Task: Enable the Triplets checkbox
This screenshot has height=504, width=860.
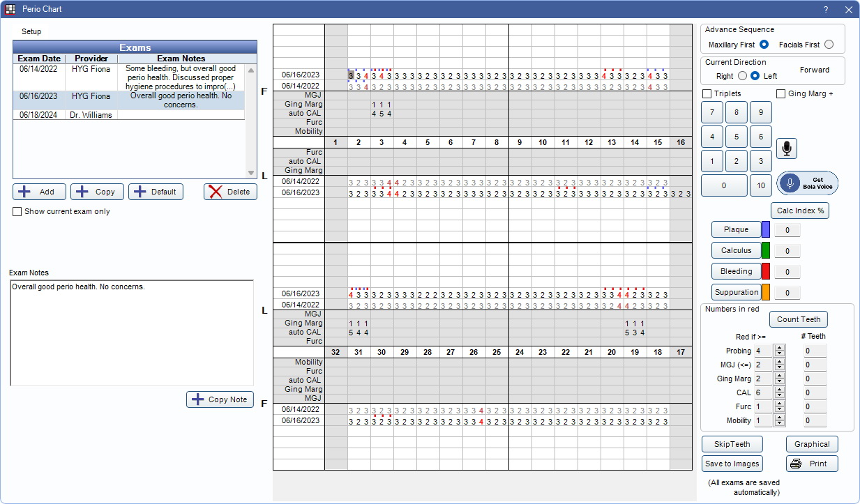Action: [707, 93]
